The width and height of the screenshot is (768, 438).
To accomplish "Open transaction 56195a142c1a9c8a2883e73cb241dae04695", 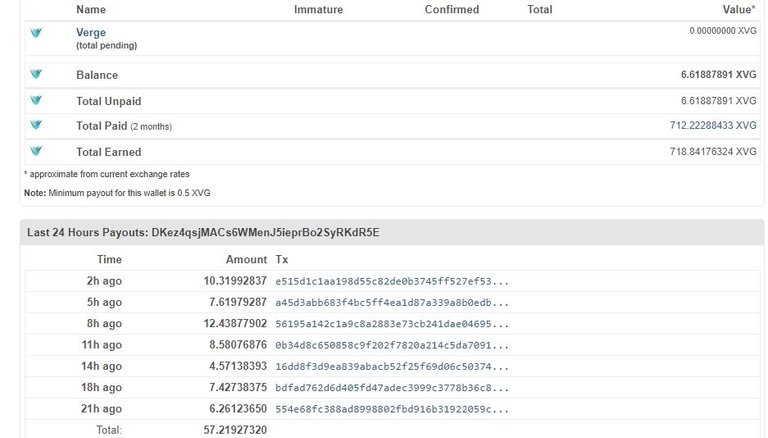I will pos(392,324).
